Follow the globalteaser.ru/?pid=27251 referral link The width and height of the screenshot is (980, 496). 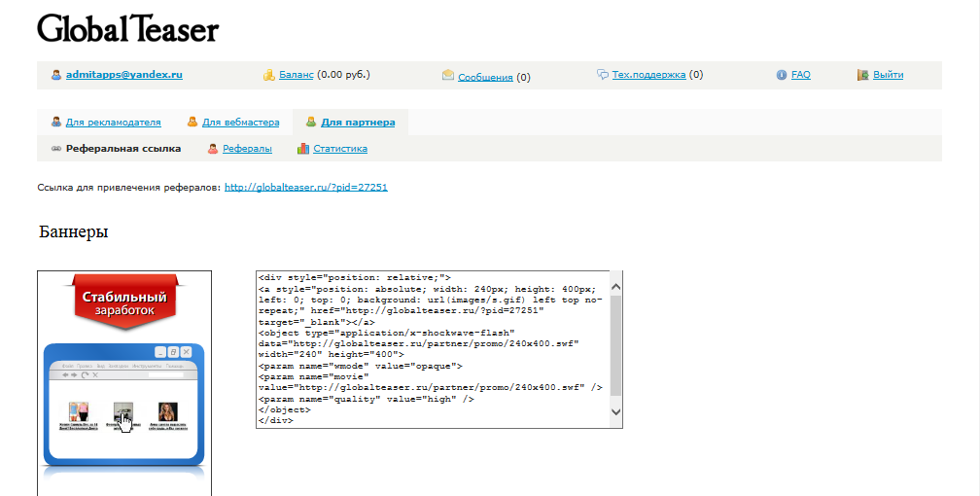pos(306,187)
